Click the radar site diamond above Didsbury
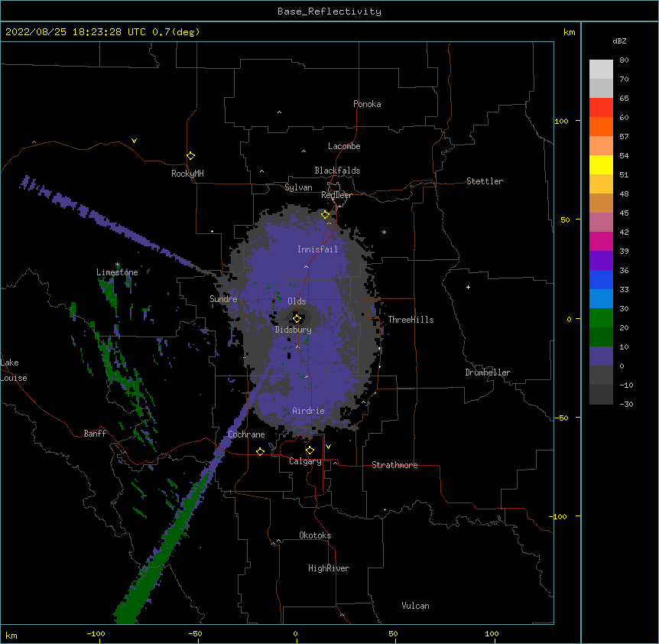Viewport: 659px width, 644px height. (x=297, y=319)
